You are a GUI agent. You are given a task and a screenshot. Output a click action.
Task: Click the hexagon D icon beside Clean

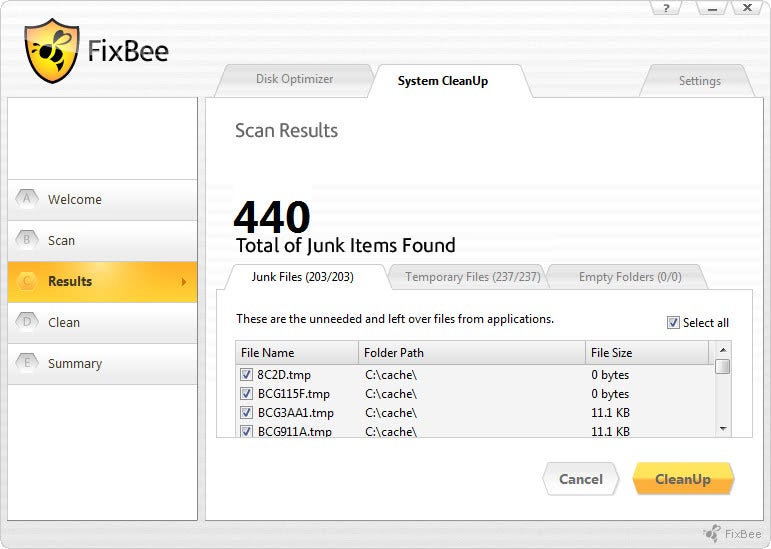(26, 322)
